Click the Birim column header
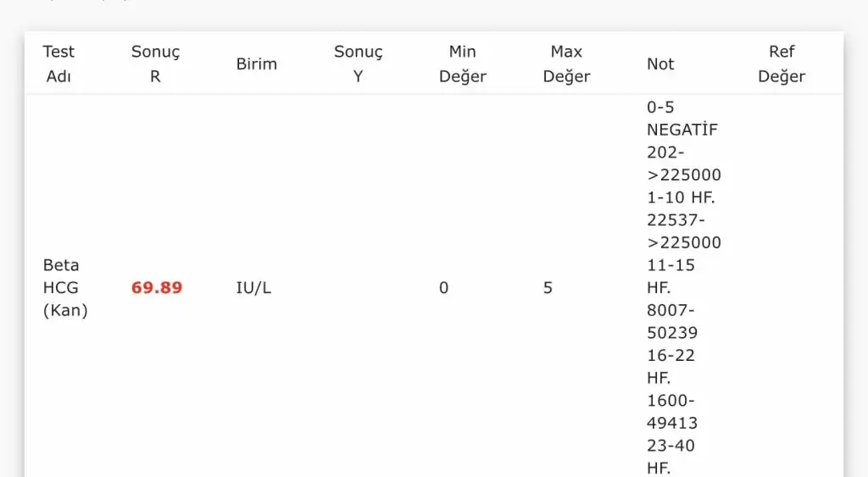The width and height of the screenshot is (868, 477). 256,64
